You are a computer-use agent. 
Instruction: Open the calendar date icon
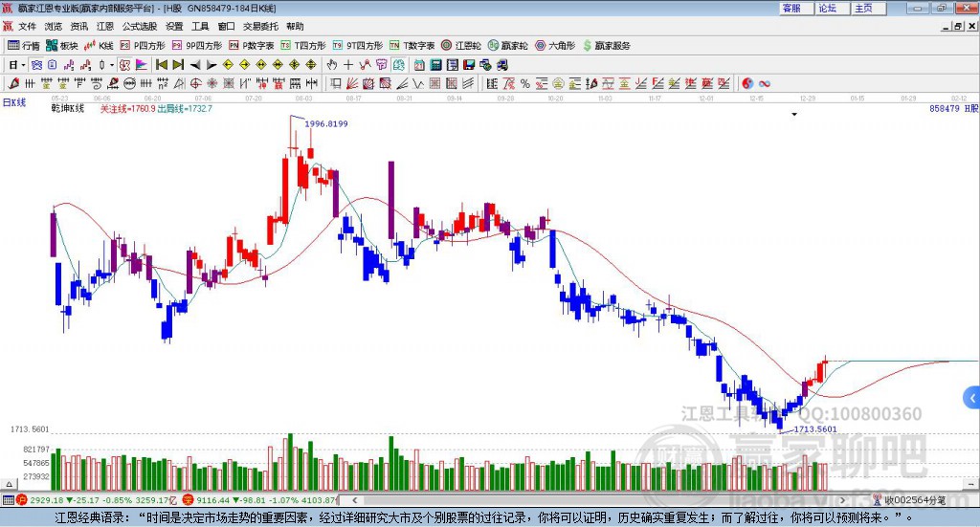click(419, 65)
